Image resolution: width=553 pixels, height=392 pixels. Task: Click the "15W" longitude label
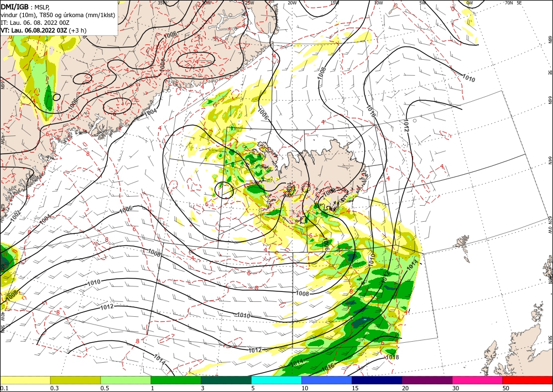click(335, 3)
